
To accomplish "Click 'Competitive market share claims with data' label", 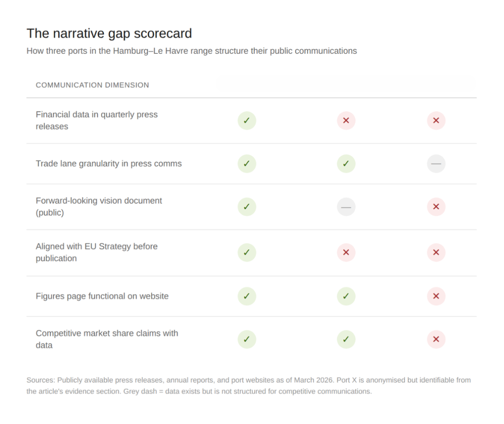I will point(107,339).
